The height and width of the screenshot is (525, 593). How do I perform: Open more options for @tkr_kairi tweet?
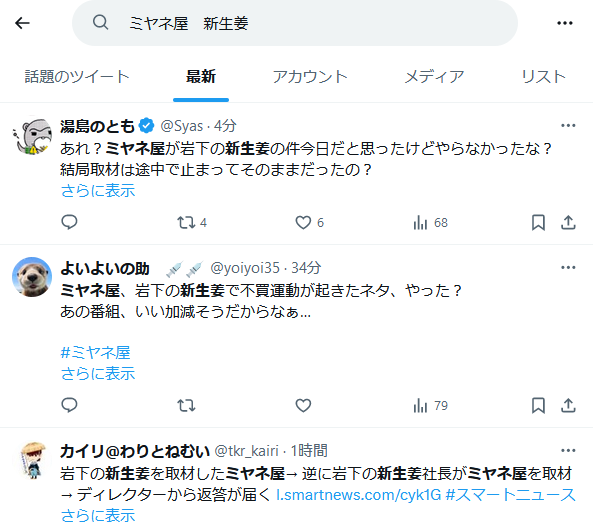568,450
